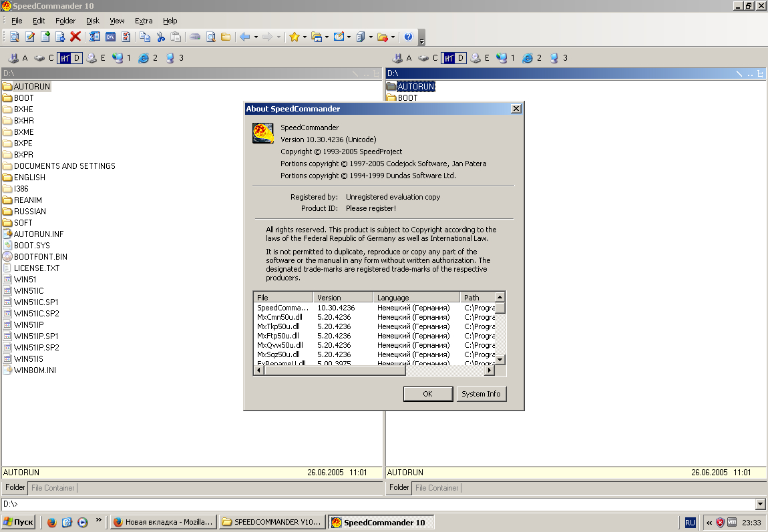The width and height of the screenshot is (768, 532).
Task: Click the edit file pencil toolbar icon
Action: 30,37
